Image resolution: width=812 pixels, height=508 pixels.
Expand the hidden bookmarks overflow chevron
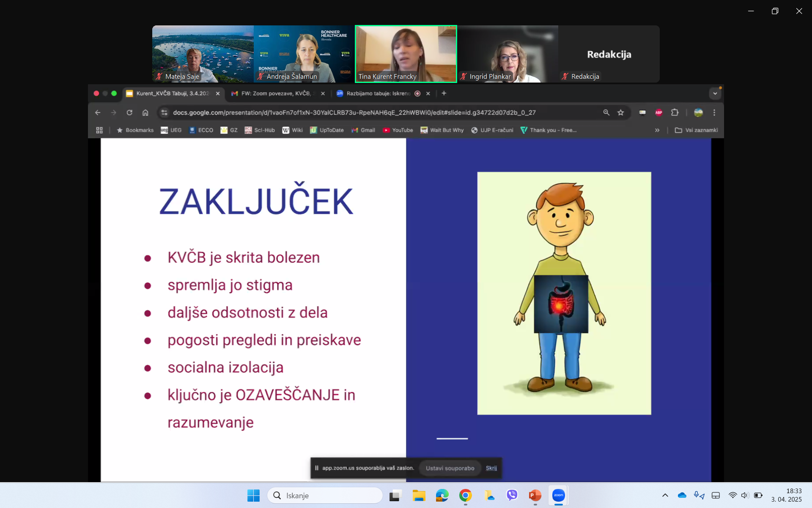657,130
